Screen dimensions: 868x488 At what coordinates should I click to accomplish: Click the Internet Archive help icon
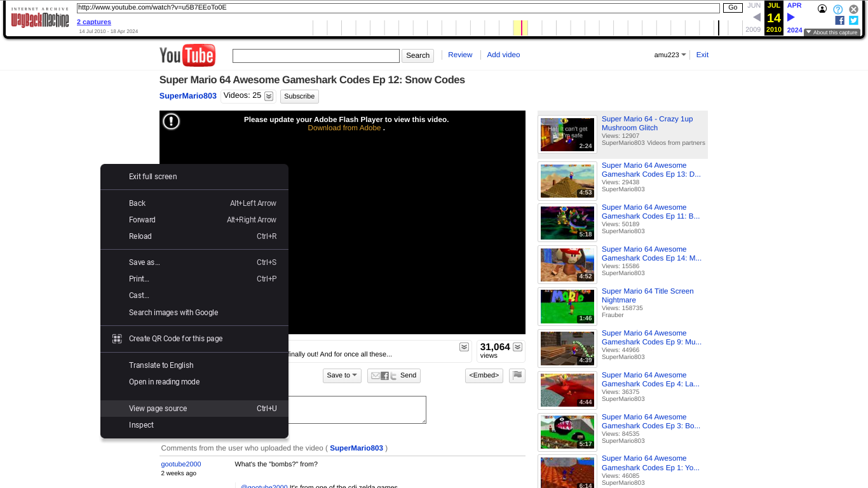click(837, 9)
